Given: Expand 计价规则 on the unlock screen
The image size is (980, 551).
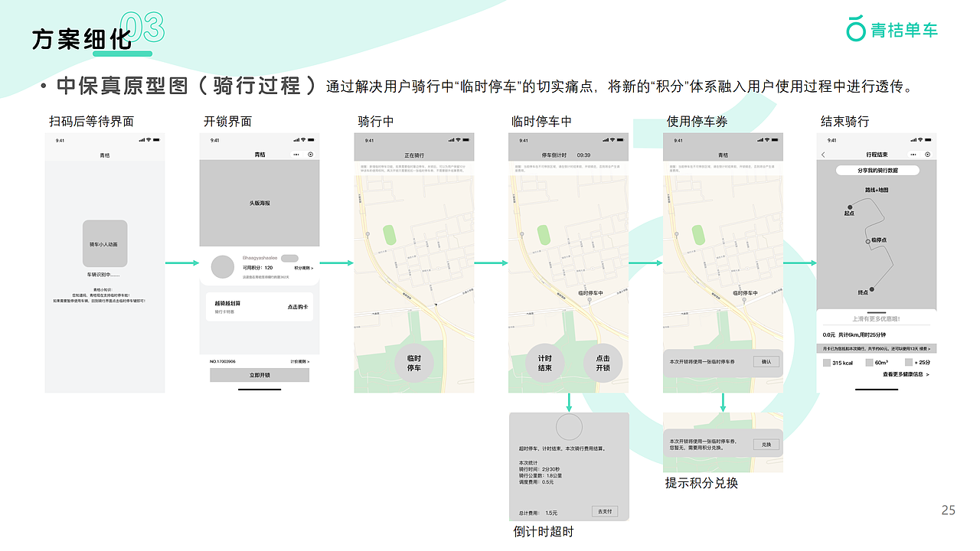Looking at the screenshot, I should pyautogui.click(x=299, y=360).
